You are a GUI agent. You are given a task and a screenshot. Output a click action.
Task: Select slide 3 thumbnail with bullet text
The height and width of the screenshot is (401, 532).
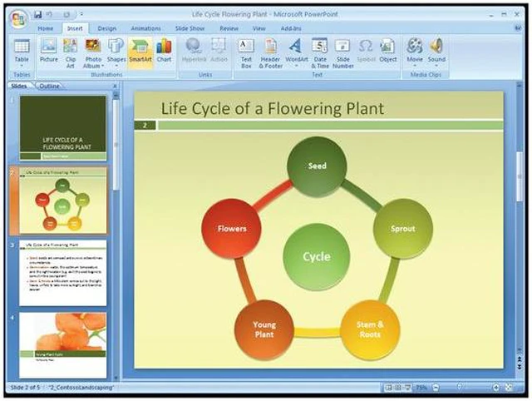(x=63, y=273)
